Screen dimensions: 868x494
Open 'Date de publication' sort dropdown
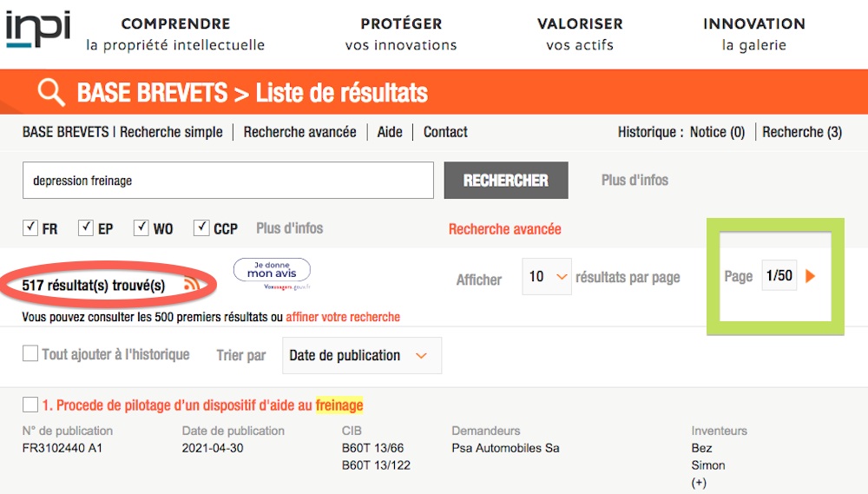click(362, 355)
